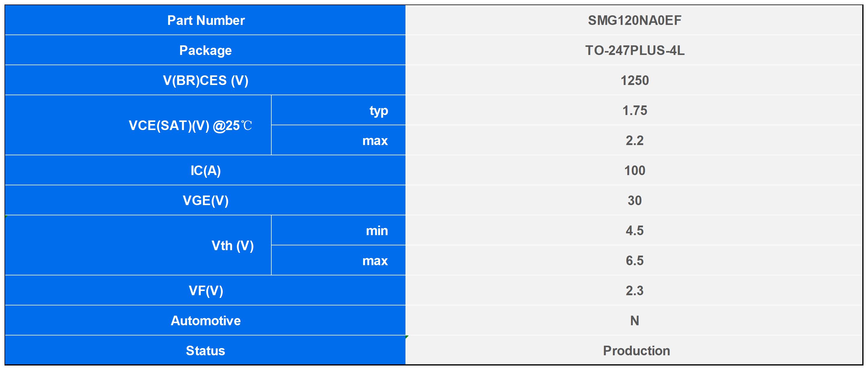The height and width of the screenshot is (370, 868).
Task: Select the VF(V) row label
Action: 206,290
